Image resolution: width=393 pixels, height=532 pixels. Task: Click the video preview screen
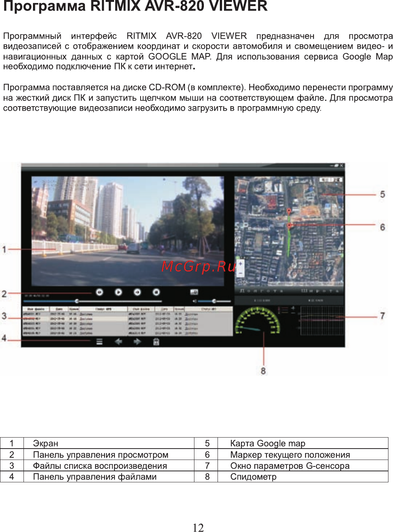tap(128, 231)
